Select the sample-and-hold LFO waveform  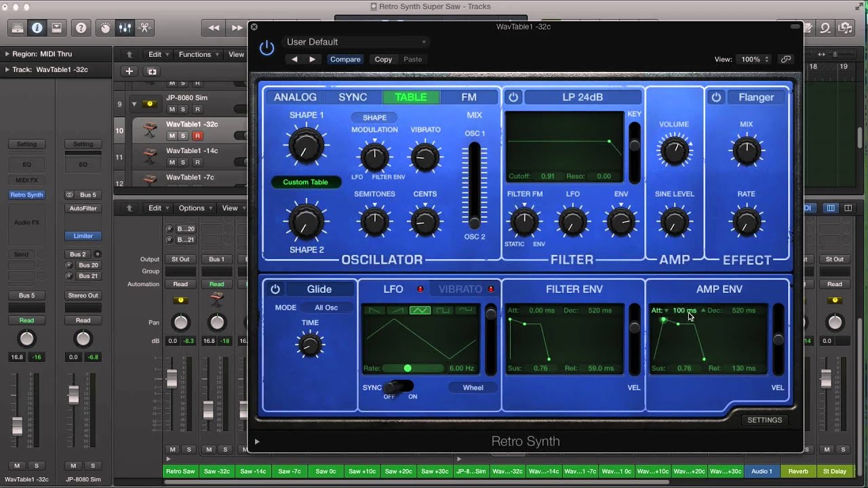point(465,310)
